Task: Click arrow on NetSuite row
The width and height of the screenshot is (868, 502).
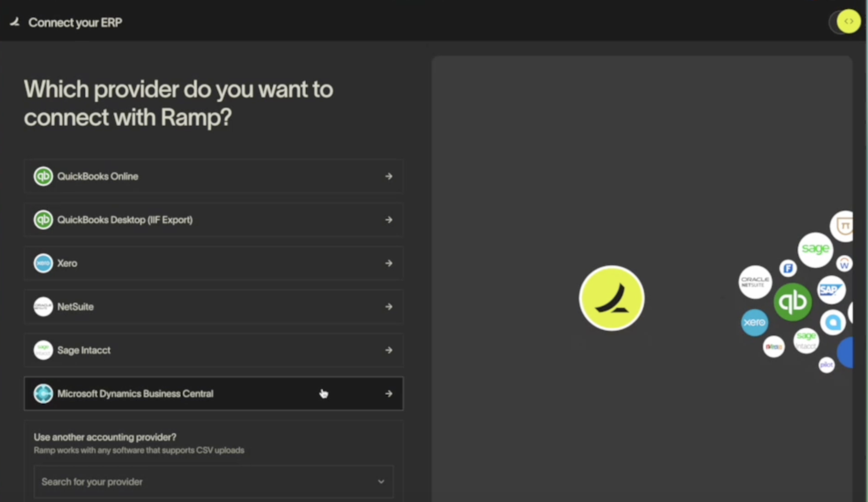Action: pyautogui.click(x=388, y=307)
